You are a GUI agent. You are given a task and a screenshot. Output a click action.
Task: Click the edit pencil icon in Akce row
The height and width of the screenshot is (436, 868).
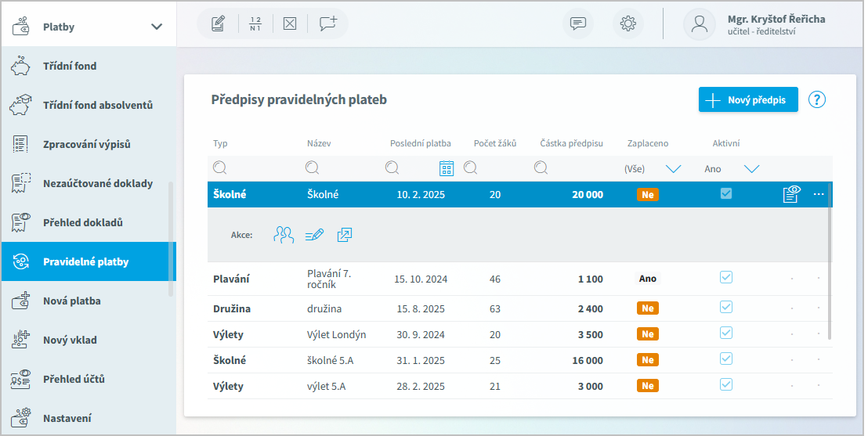pyautogui.click(x=314, y=234)
